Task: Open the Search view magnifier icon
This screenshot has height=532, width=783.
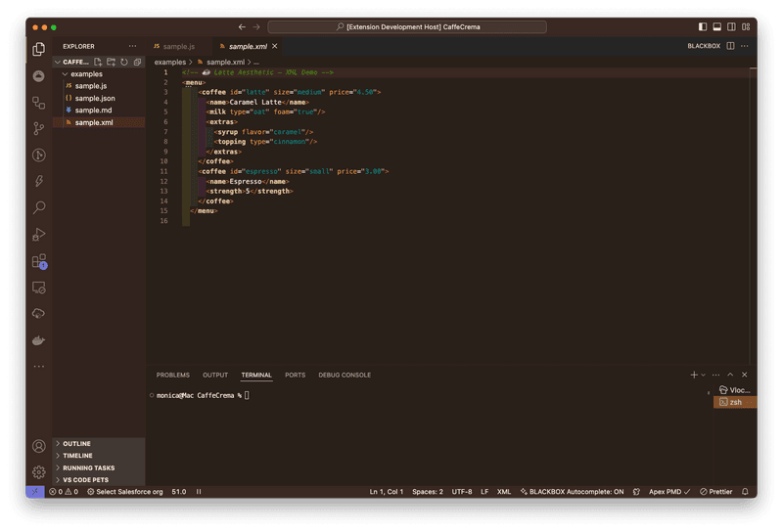Action: click(38, 207)
